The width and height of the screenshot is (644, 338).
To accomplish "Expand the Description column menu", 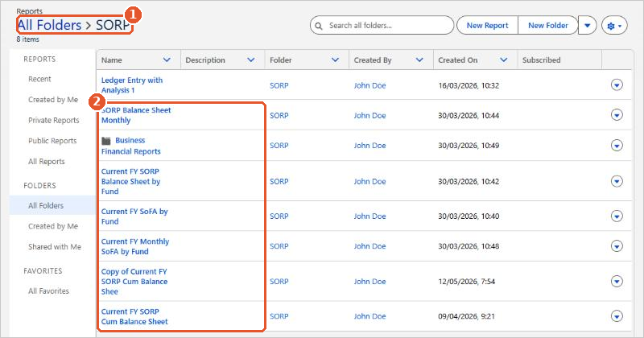I will [x=251, y=60].
